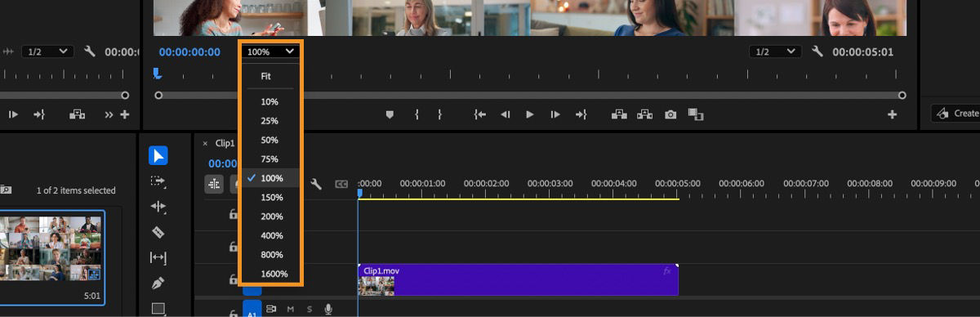Step forward one frame in Source monitor
Image resolution: width=980 pixels, height=317 pixels.
click(x=14, y=114)
